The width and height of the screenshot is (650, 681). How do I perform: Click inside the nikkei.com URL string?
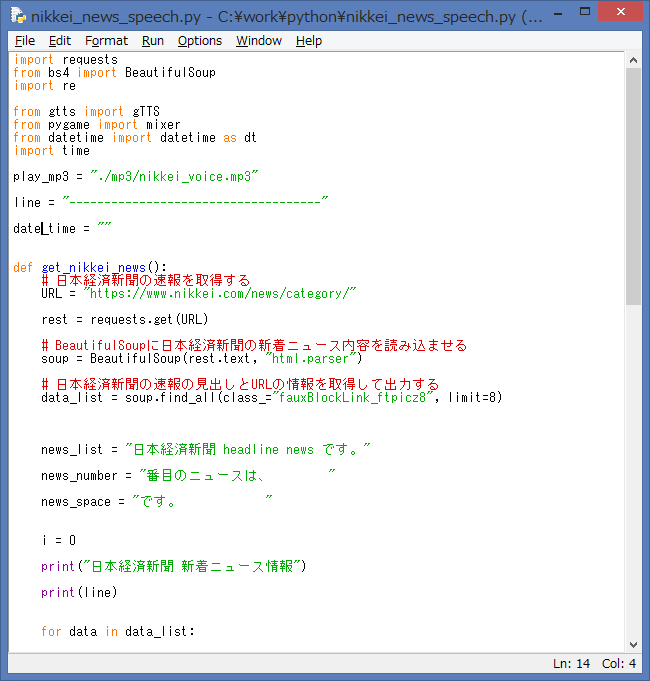click(x=220, y=294)
